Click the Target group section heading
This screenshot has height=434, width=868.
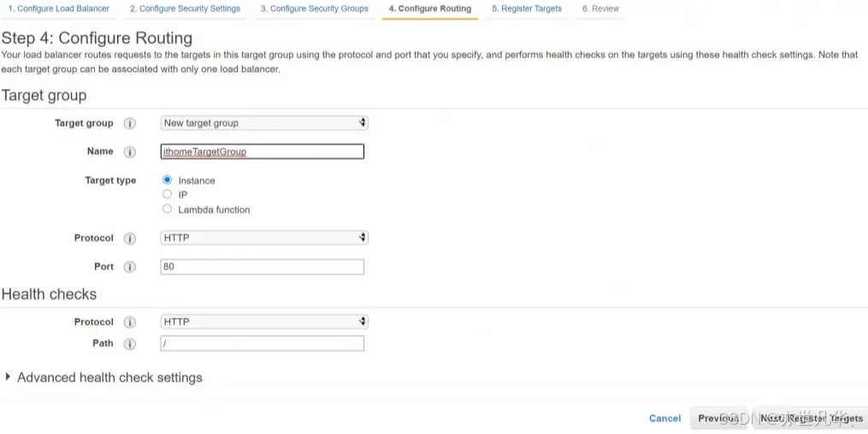[x=44, y=95]
